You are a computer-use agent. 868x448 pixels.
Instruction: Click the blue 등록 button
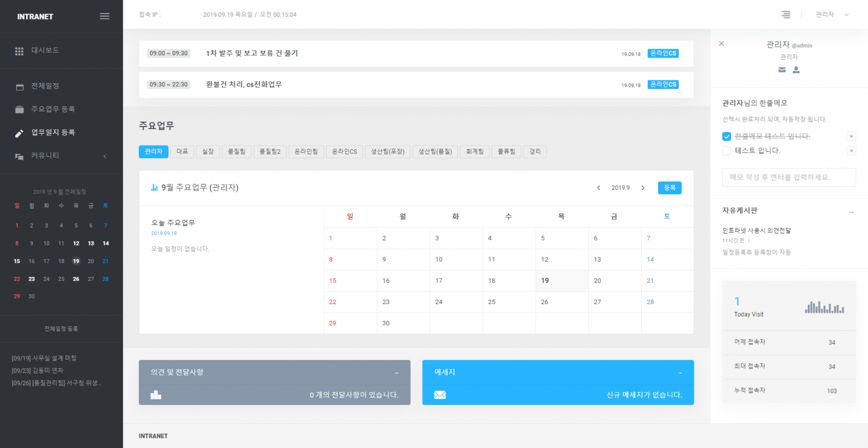click(x=669, y=188)
